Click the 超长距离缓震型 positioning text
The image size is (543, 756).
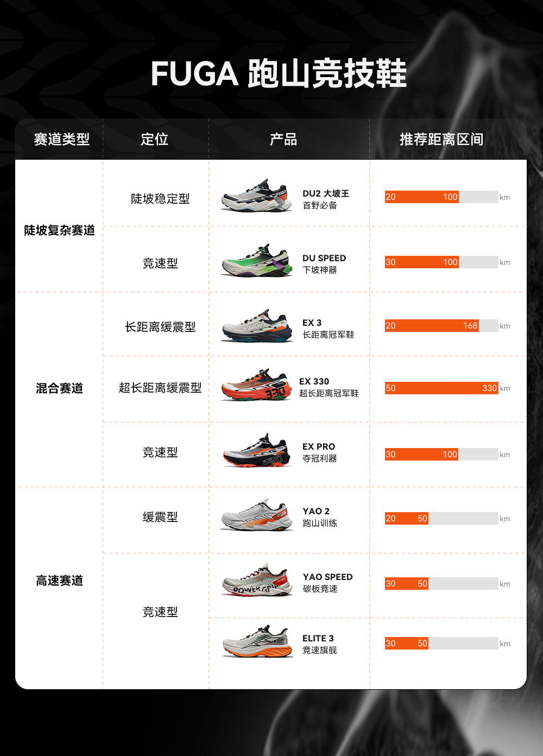pyautogui.click(x=160, y=388)
